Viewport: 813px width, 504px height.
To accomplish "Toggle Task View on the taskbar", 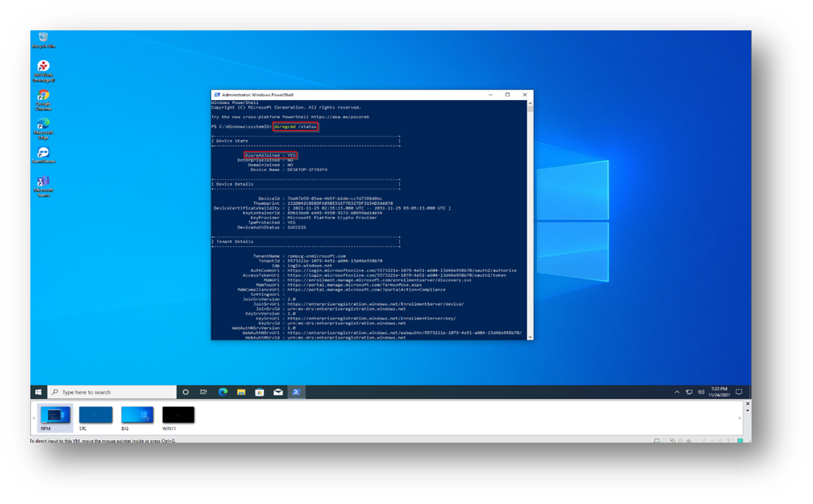I will click(x=204, y=392).
